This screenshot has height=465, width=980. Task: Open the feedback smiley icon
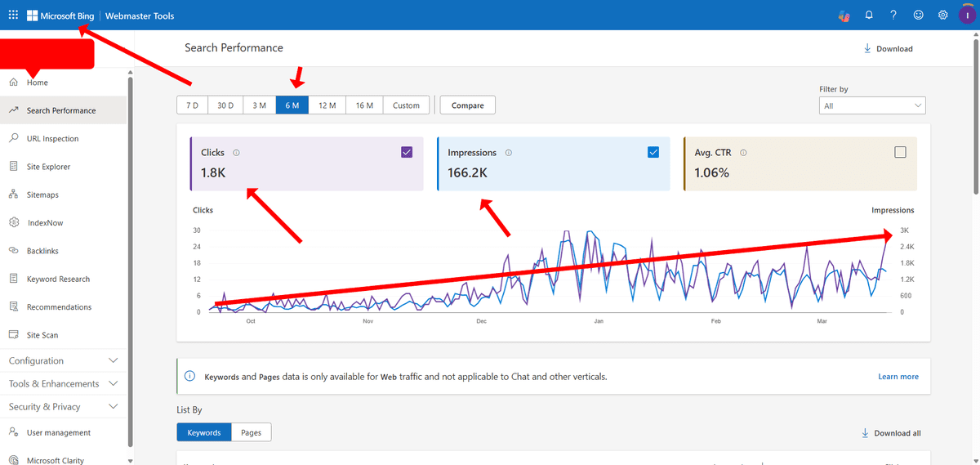click(919, 15)
